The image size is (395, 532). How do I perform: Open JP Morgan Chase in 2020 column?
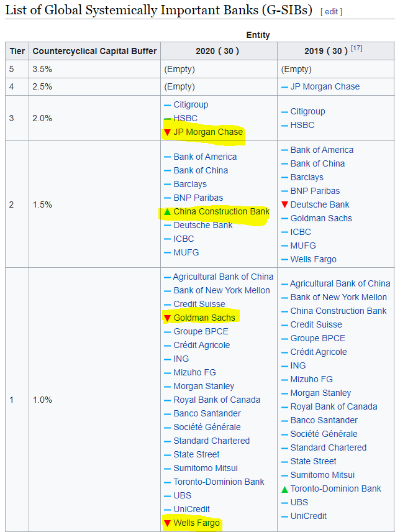208,132
